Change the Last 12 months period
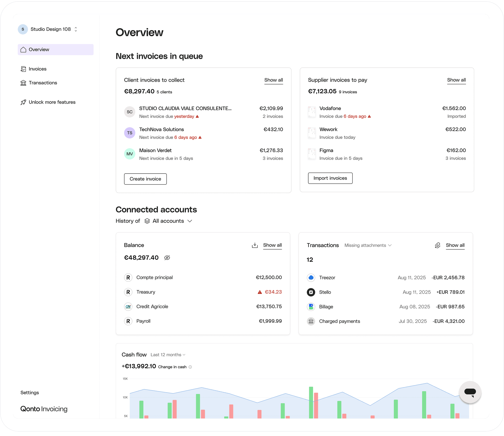The width and height of the screenshot is (504, 436). [168, 355]
